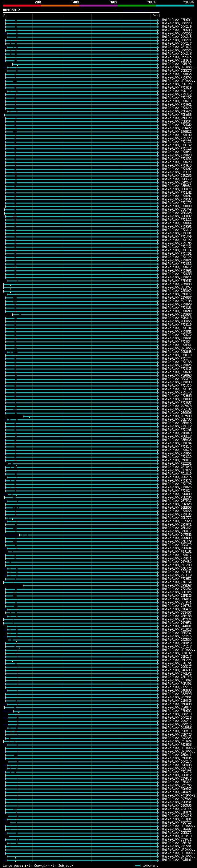The width and height of the screenshot is (197, 868).
Task: Select label UniRef100_A9BL97
Action: pos(177,64)
